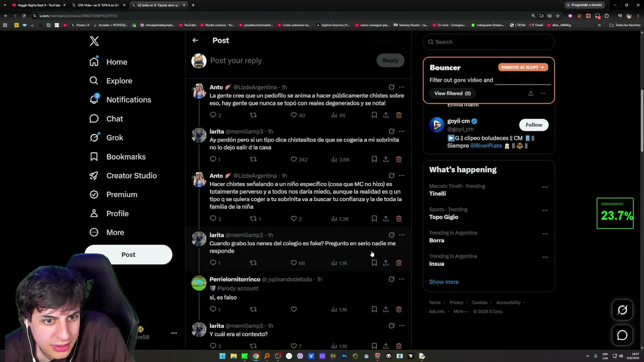The image size is (644, 362).
Task: Open more options on Perrielornitorrinco's post
Action: click(401, 279)
